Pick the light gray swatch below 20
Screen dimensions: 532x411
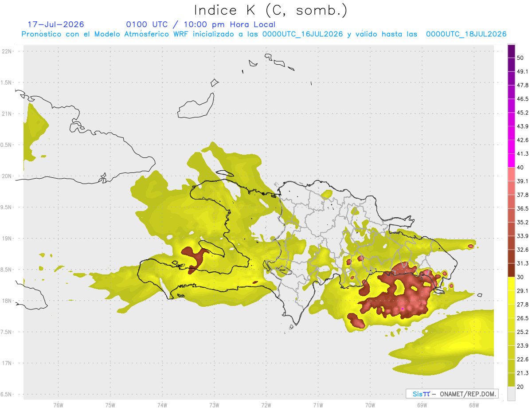(x=511, y=394)
